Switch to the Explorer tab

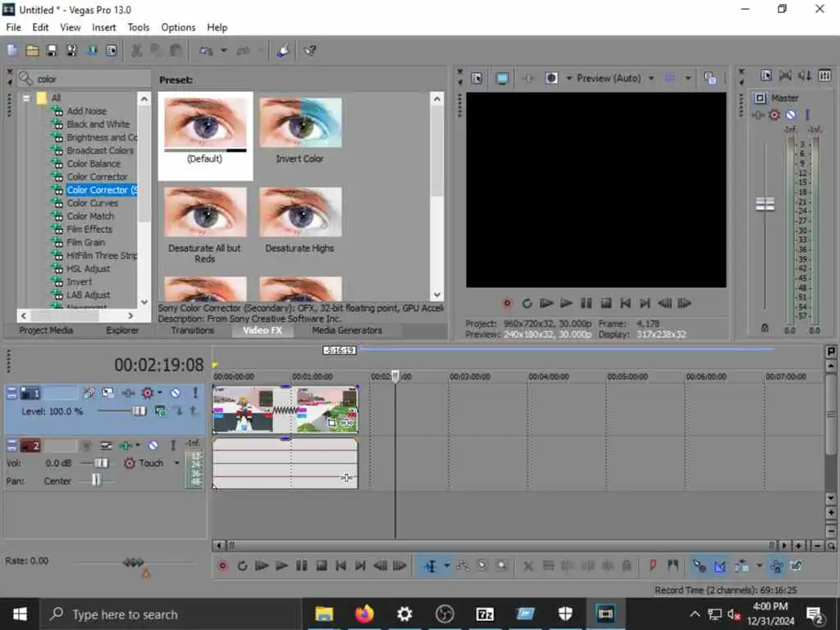122,331
